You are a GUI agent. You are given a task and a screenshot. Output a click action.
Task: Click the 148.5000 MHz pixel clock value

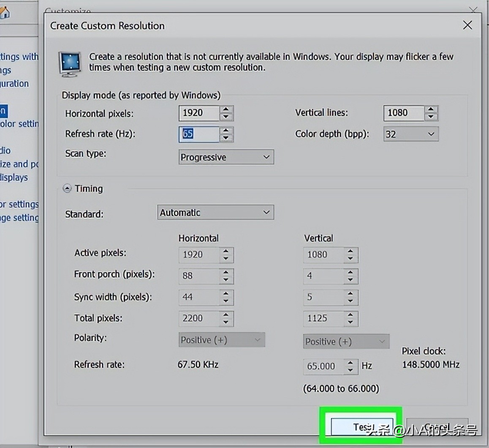(x=431, y=365)
